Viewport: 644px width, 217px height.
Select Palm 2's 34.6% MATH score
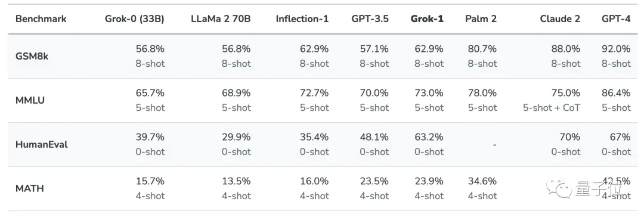click(x=482, y=181)
